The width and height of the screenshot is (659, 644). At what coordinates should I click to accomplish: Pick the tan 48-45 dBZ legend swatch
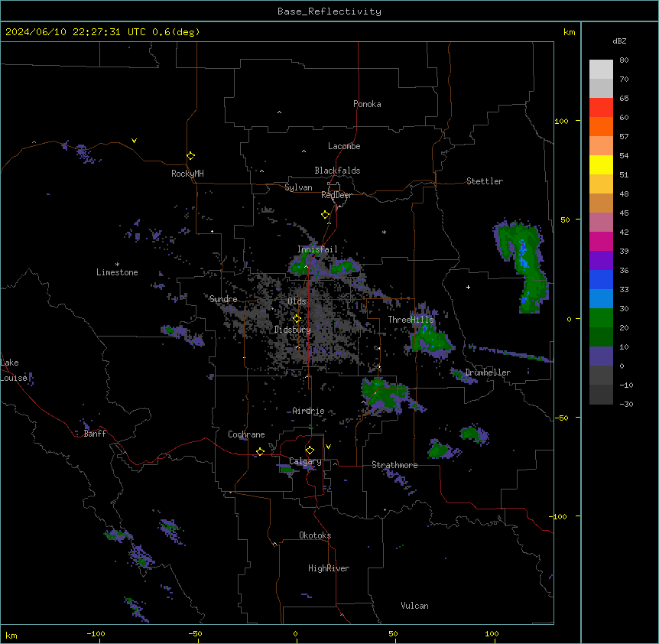click(601, 203)
